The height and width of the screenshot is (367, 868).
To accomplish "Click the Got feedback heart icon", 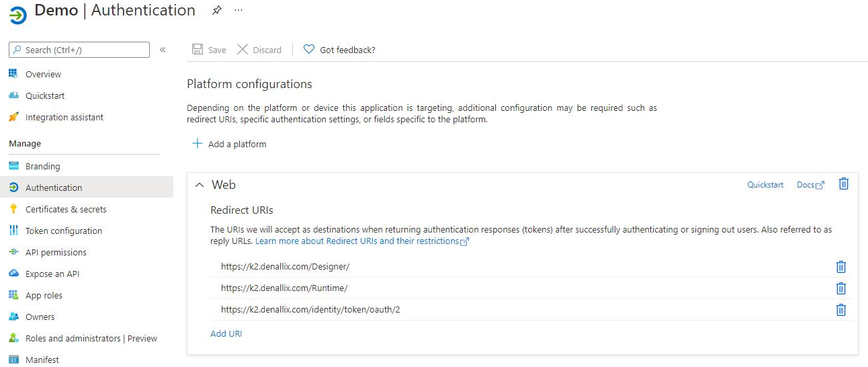I will tap(309, 49).
